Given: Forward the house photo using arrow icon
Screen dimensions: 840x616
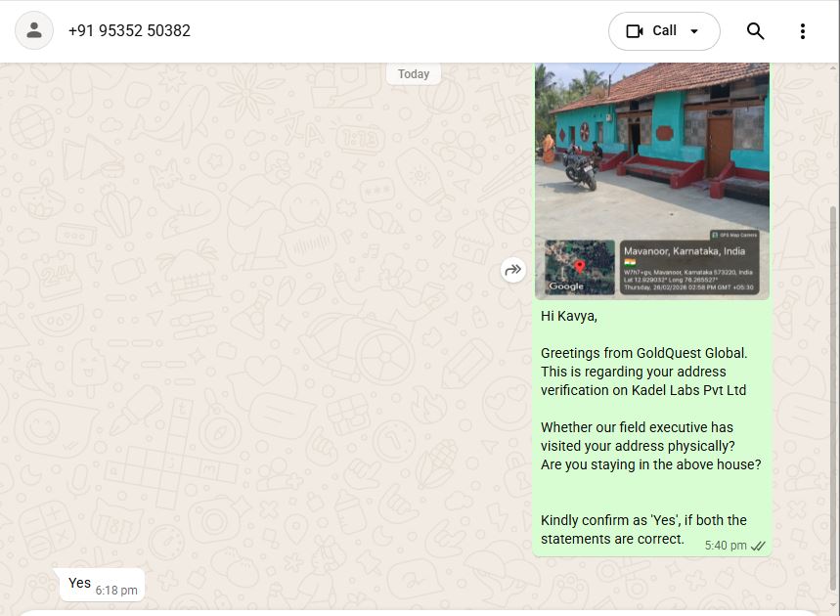Looking at the screenshot, I should pyautogui.click(x=513, y=270).
